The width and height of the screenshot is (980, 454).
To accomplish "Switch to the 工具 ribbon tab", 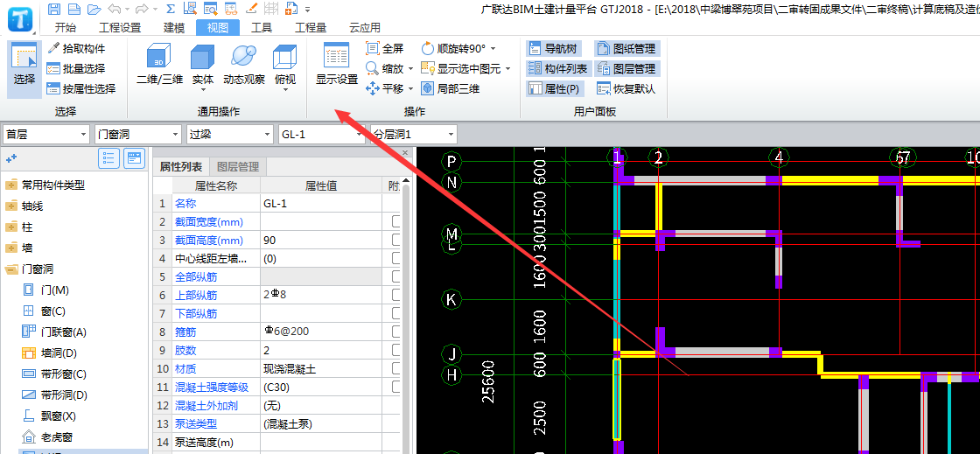I will 262,27.
